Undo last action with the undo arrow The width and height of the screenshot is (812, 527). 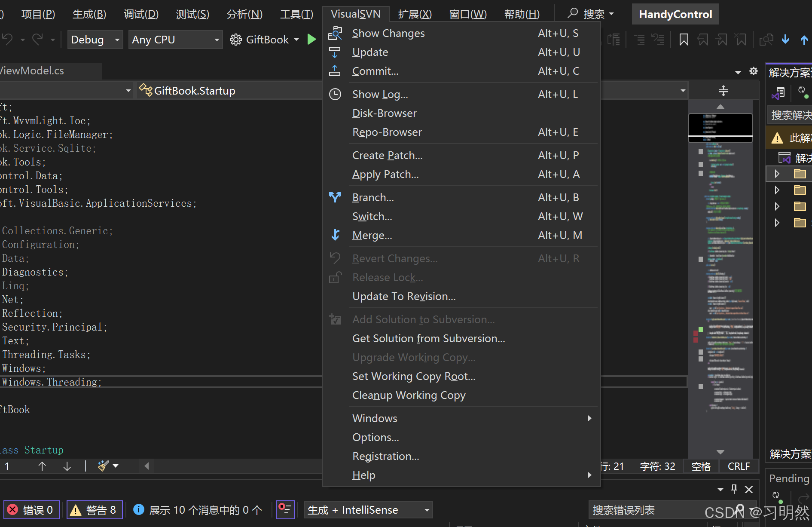[x=8, y=39]
